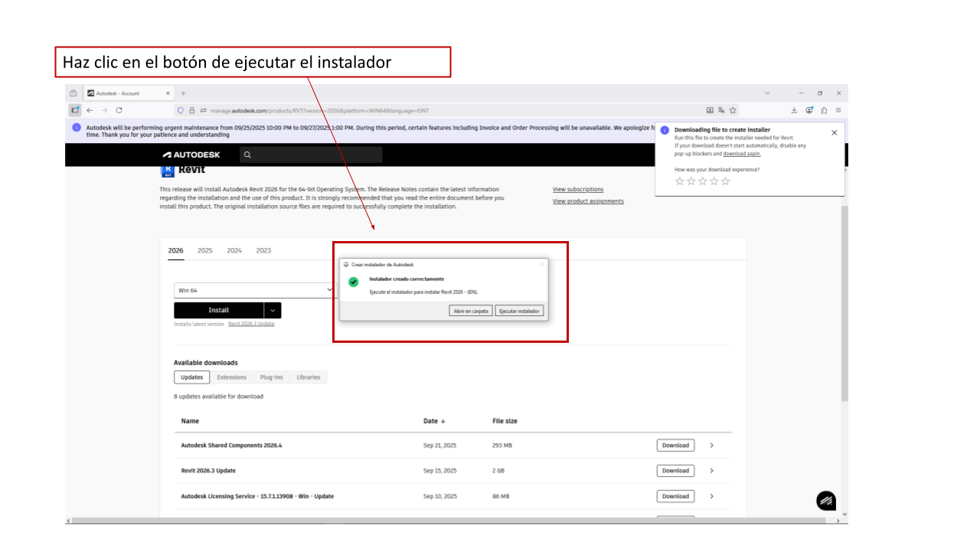Click the info icon in maintenance banner
Image resolution: width=980 pixels, height=551 pixels.
tap(77, 128)
